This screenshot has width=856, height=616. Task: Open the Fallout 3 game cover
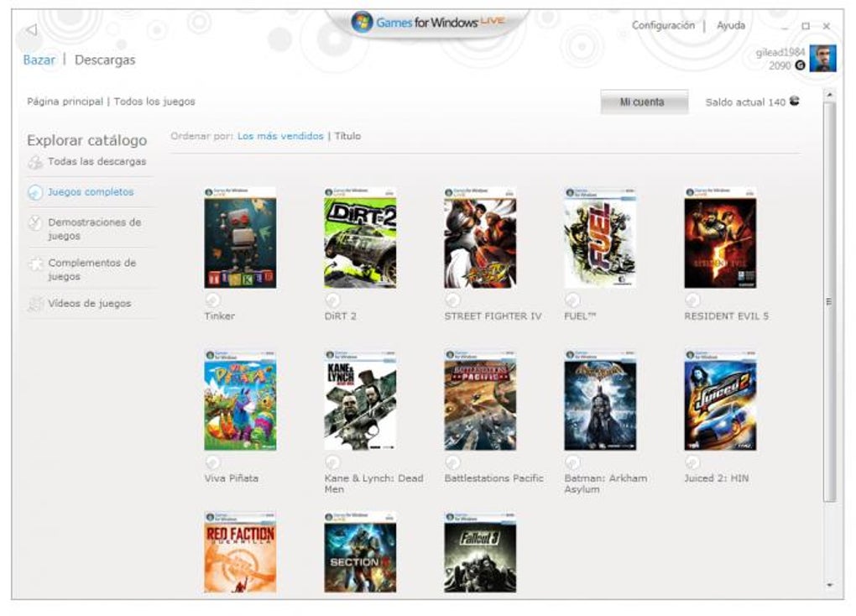click(480, 553)
